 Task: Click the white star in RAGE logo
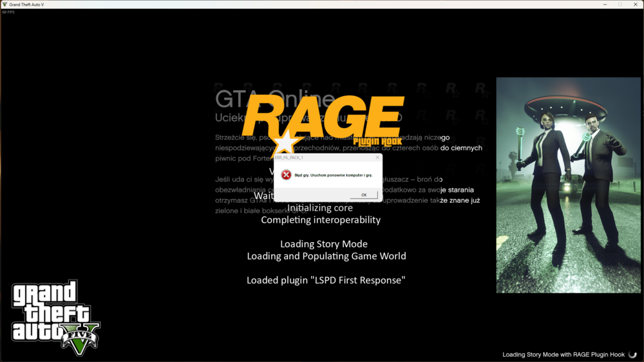(x=284, y=144)
